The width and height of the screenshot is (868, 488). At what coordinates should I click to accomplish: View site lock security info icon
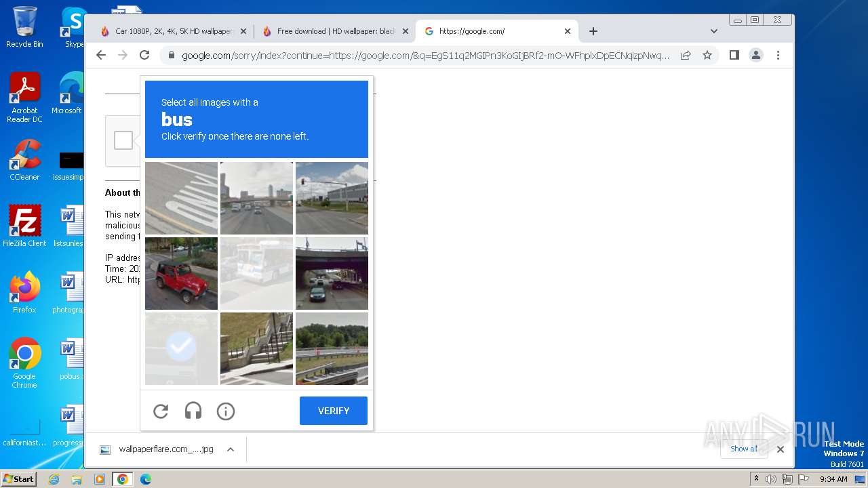[172, 55]
